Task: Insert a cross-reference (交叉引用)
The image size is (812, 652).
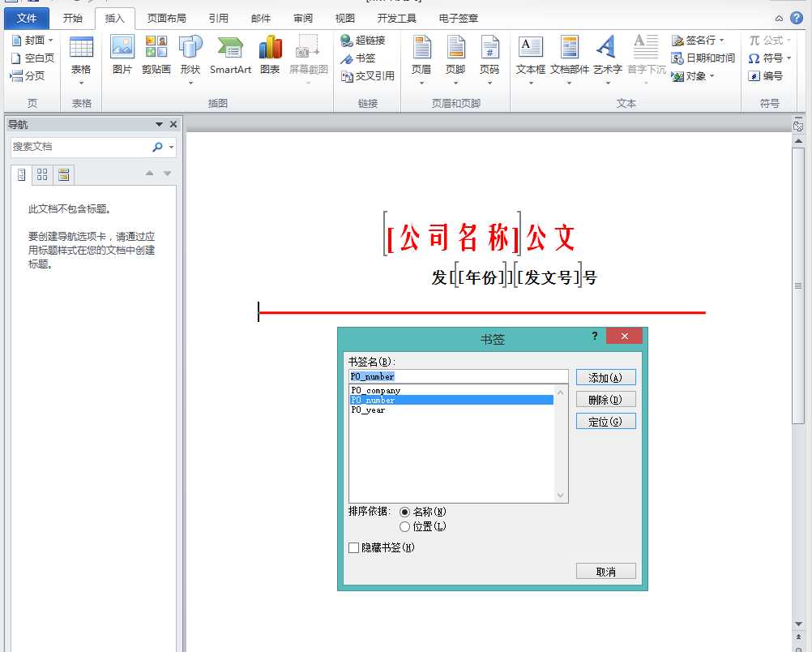Action: pyautogui.click(x=368, y=76)
